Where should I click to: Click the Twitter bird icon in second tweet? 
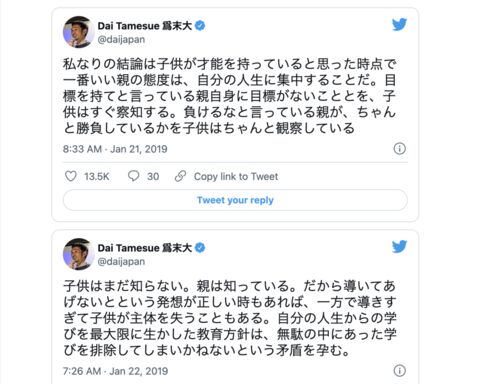pos(399,247)
